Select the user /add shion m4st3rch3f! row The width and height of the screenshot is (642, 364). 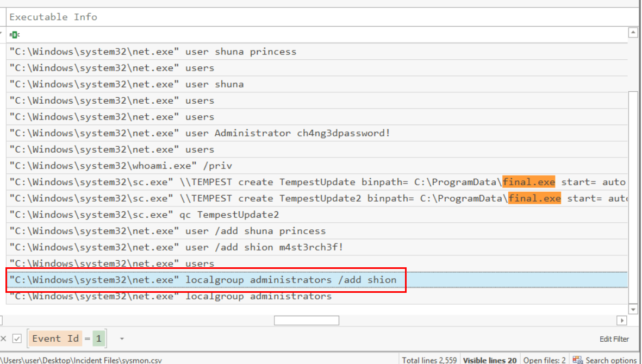click(317, 247)
